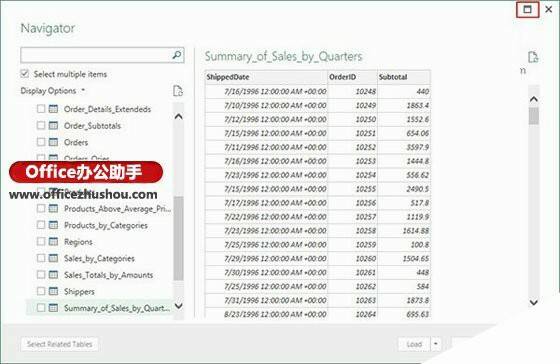
Task: Click the Load button
Action: coord(414,344)
